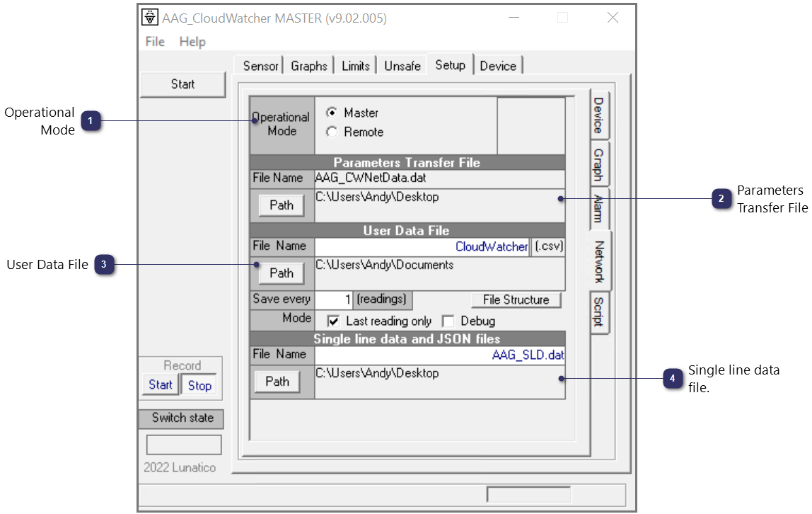Select the vertical Graph side tab
This screenshot has height=514, width=812.
(x=599, y=165)
